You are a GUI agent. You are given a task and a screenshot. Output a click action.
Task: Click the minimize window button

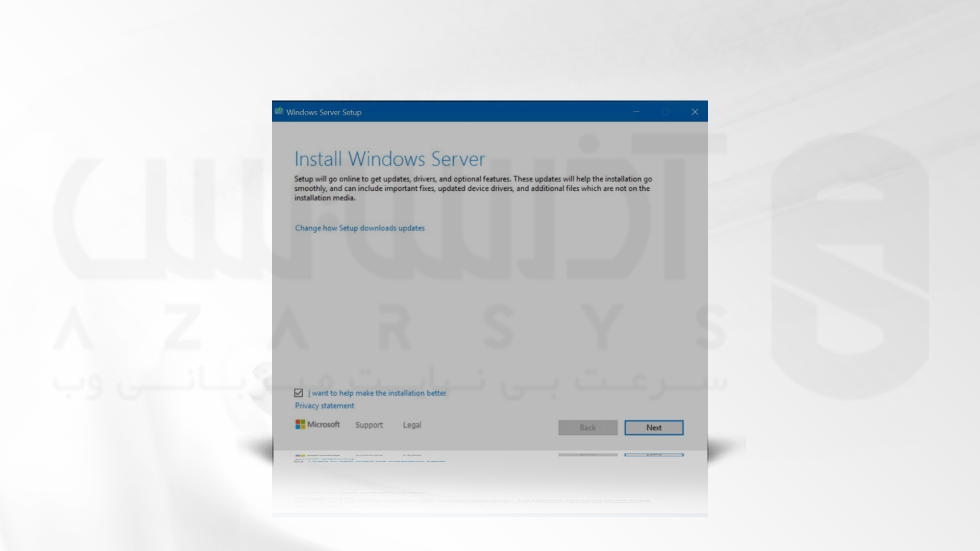click(636, 112)
